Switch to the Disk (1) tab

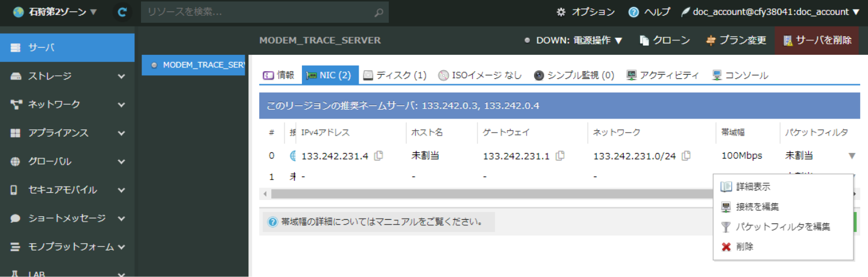[395, 75]
